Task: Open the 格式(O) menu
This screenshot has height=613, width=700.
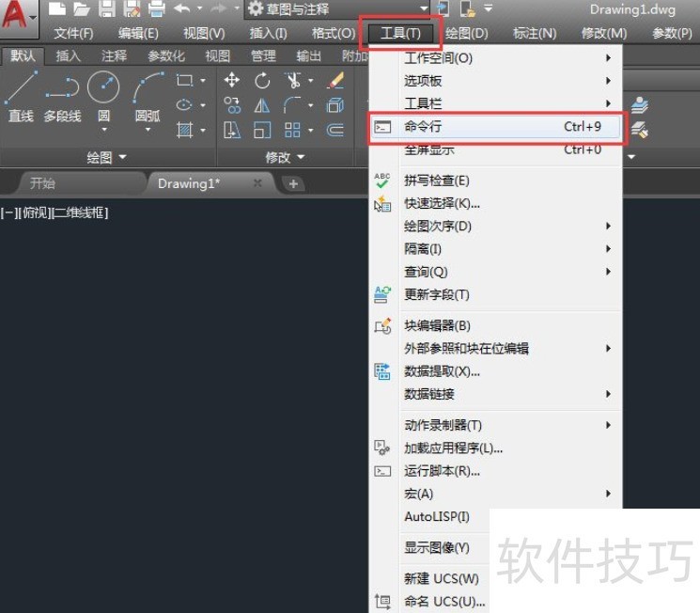Action: coord(334,33)
